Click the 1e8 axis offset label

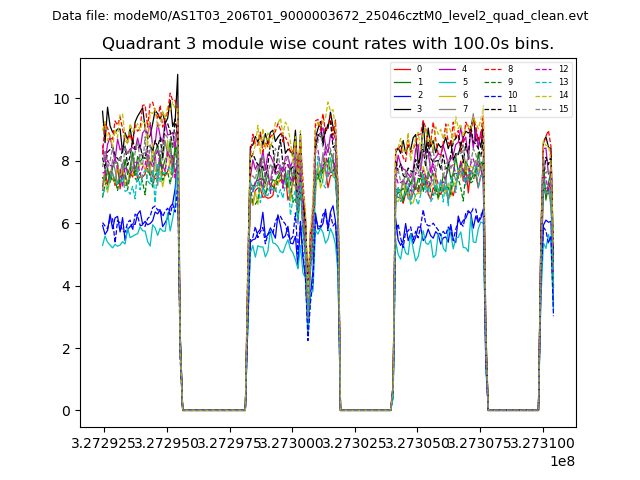560,461
